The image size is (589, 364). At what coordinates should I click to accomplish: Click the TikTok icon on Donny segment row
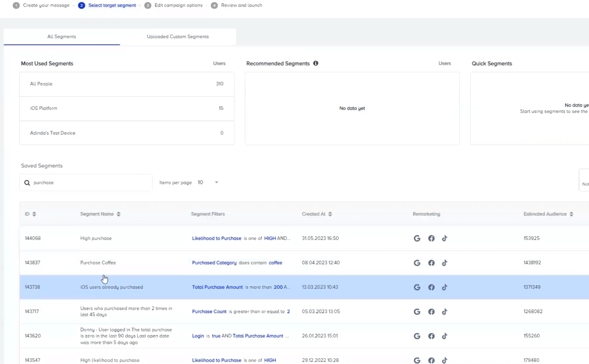pyautogui.click(x=445, y=336)
